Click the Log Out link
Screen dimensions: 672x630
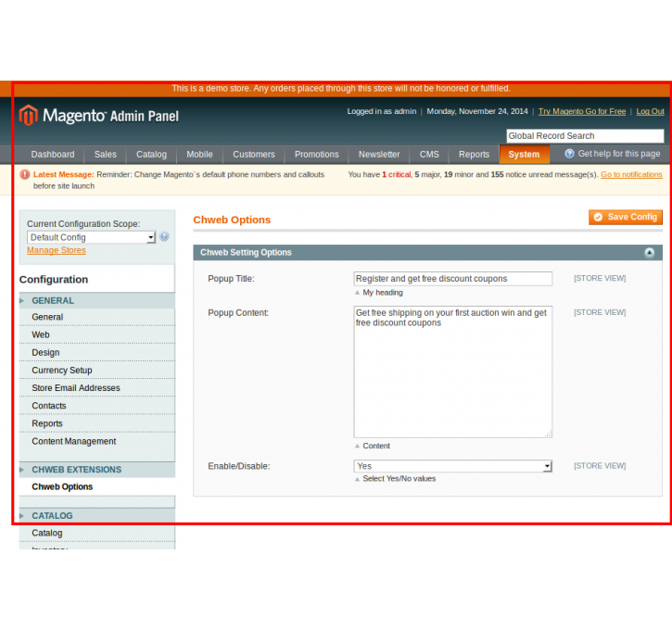click(x=650, y=111)
